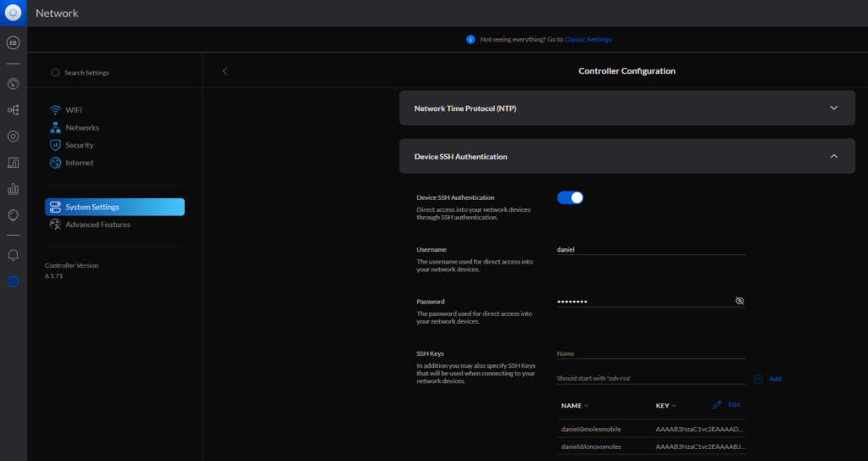Screen dimensions: 868x461
Task: Open the Clients icon in left rail
Action: pos(13,163)
